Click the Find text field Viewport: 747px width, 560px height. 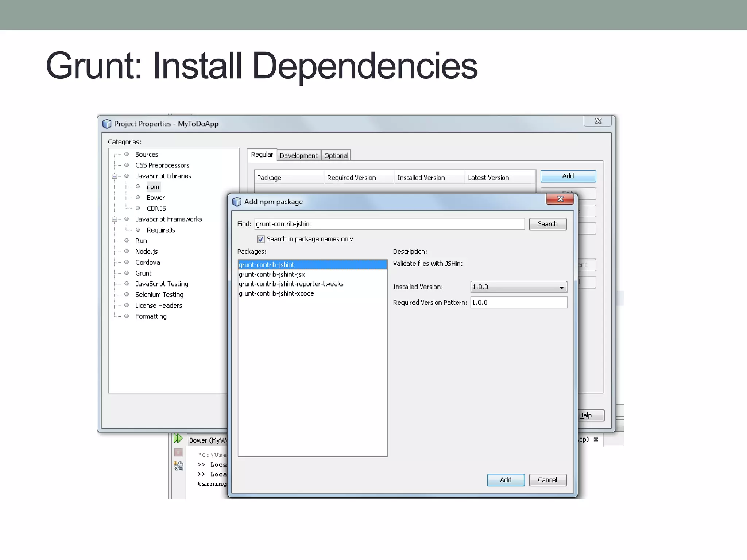[x=389, y=224]
